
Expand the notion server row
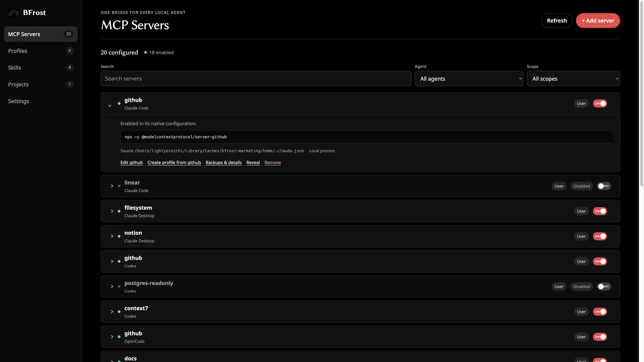point(112,236)
